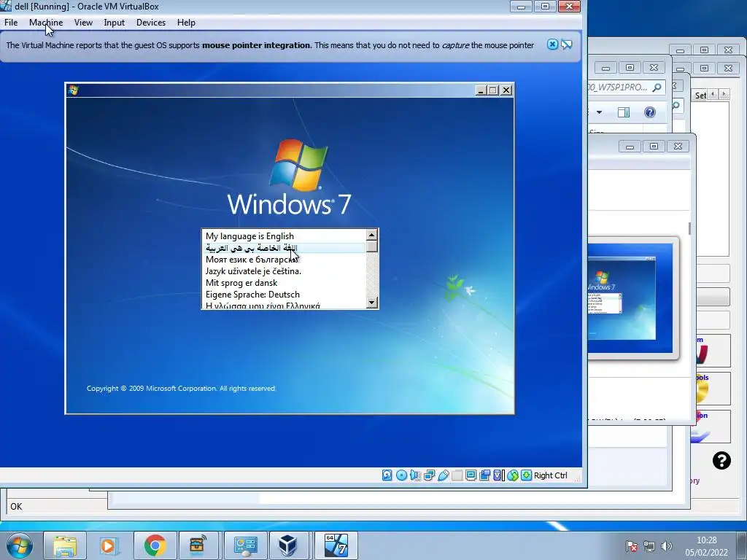This screenshot has width=747, height=560.
Task: Click the tab scroll right arrow near Set
Action: [x=724, y=94]
